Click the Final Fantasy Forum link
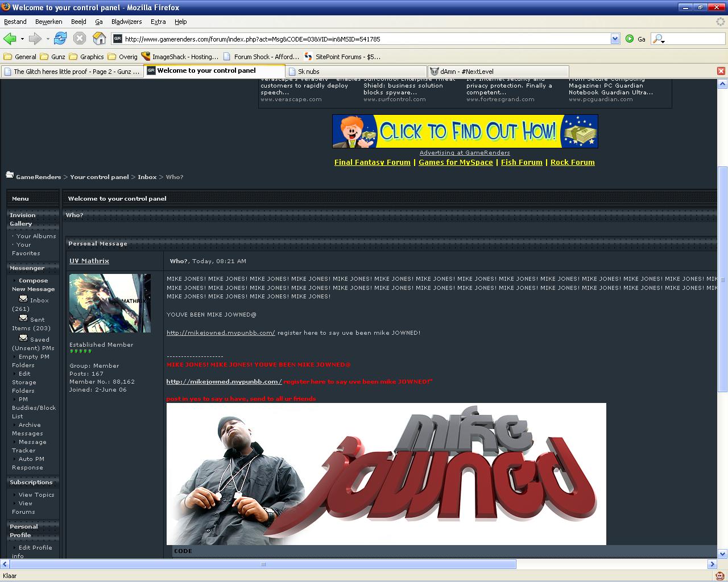The height and width of the screenshot is (582, 728). click(x=373, y=162)
